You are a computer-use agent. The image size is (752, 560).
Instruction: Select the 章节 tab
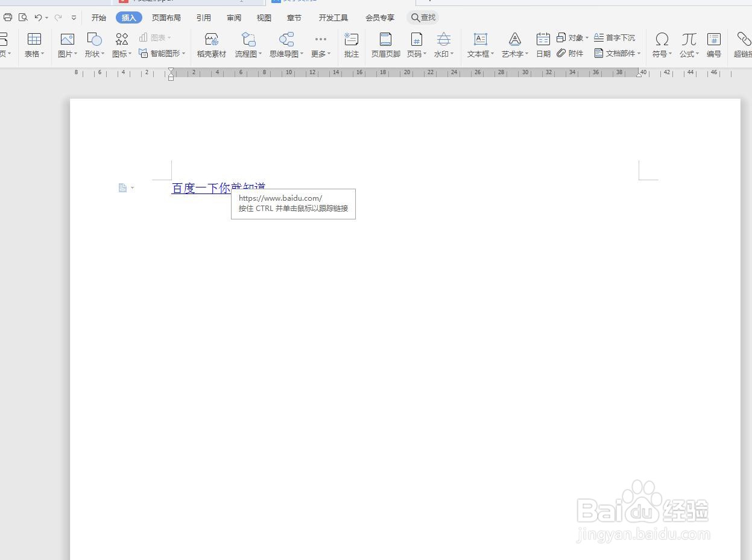coord(294,17)
